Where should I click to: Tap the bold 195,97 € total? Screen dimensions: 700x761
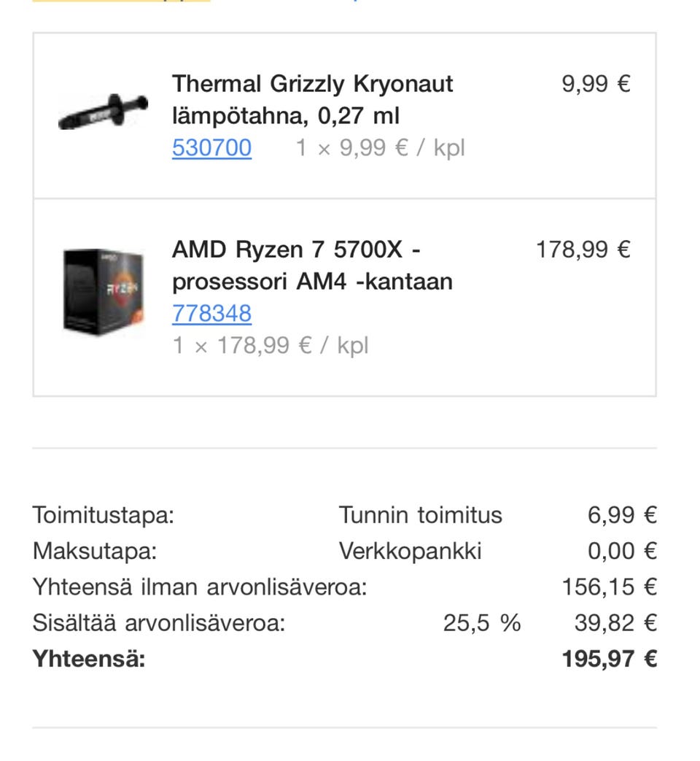coord(609,659)
